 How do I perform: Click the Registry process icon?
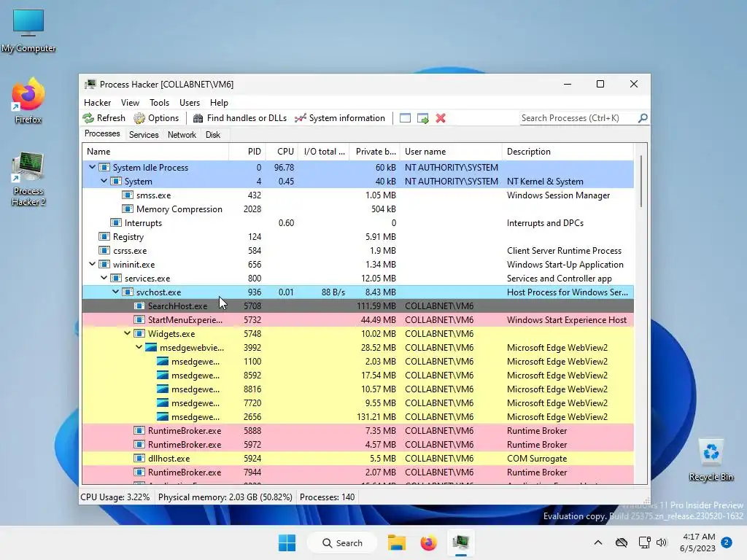(104, 236)
